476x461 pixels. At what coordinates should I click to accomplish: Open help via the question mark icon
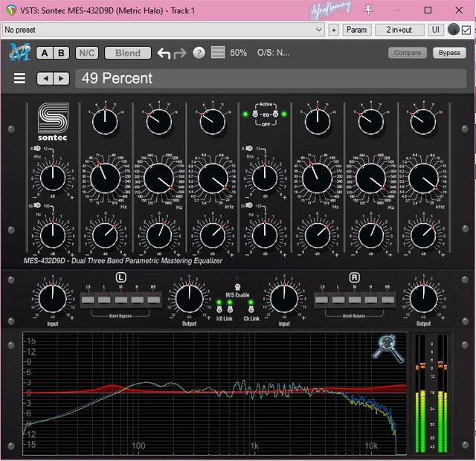point(199,53)
